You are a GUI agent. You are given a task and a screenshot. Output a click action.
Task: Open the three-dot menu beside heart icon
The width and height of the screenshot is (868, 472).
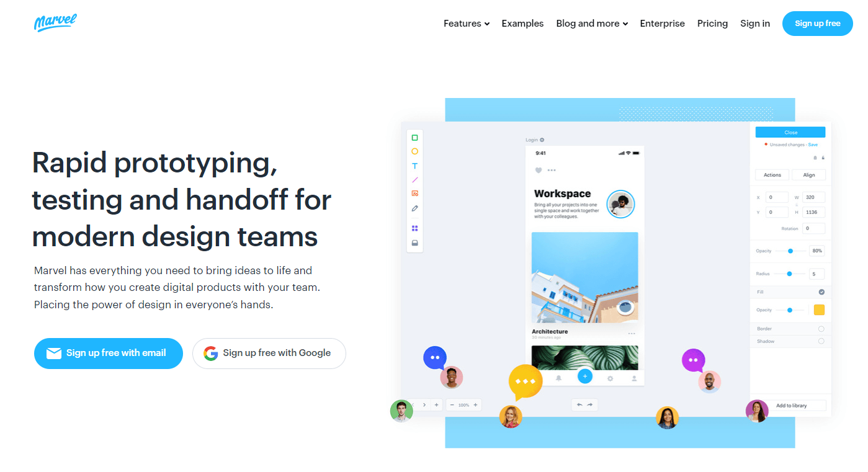tap(552, 170)
